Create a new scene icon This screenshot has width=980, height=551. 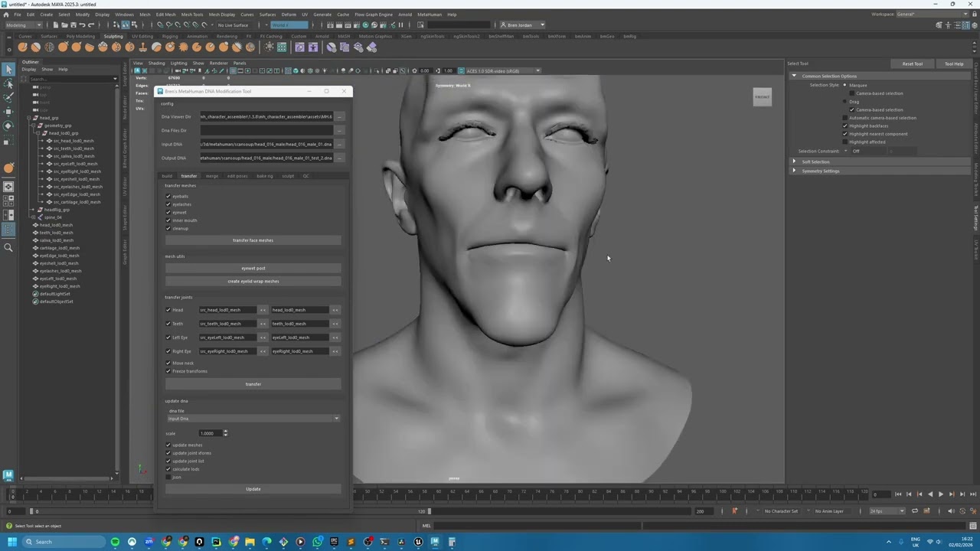[x=54, y=24]
